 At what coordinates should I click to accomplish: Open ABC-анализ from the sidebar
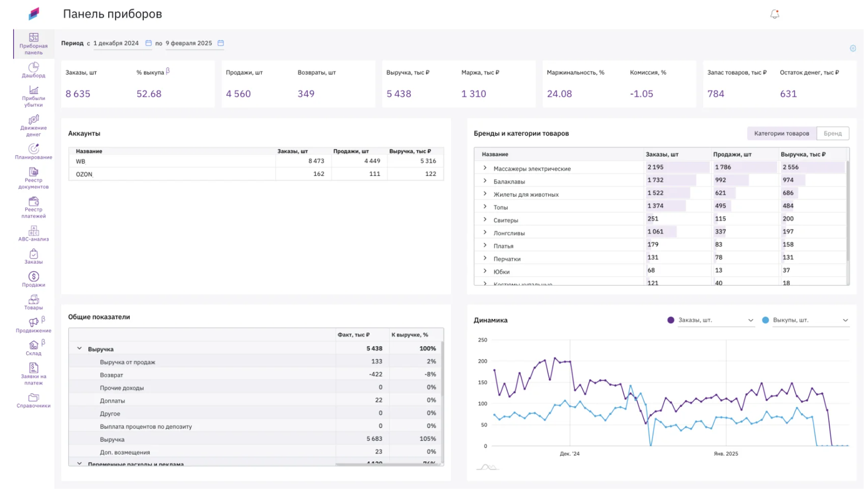click(x=33, y=233)
